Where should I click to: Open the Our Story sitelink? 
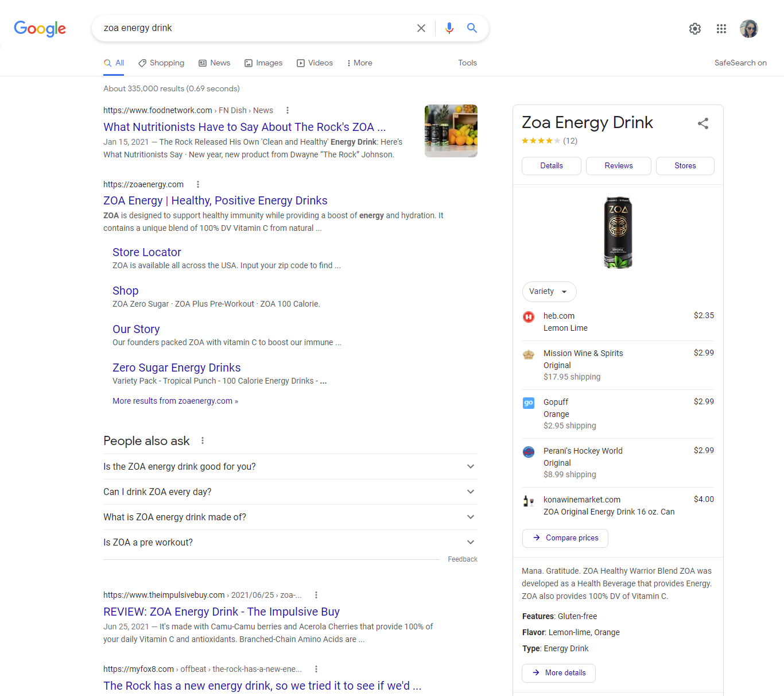(136, 329)
